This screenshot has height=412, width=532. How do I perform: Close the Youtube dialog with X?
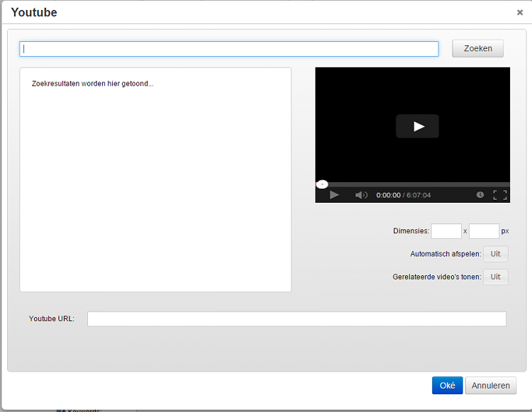[x=519, y=13]
